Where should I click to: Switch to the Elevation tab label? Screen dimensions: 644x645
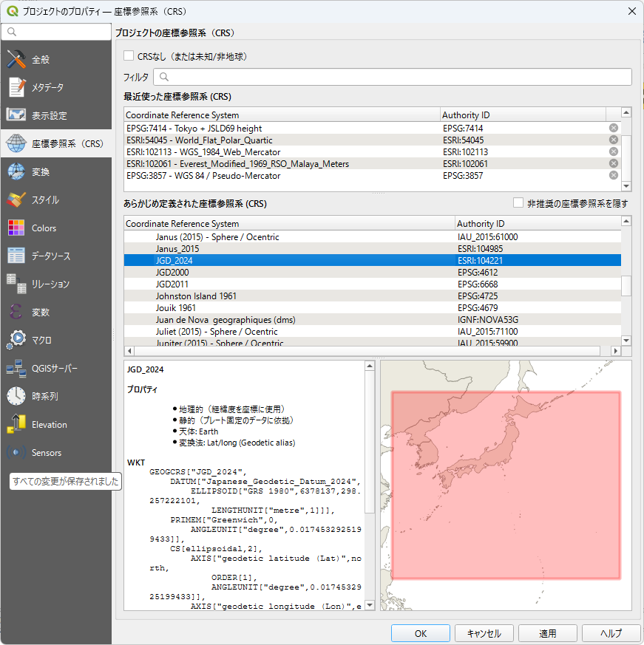click(50, 425)
